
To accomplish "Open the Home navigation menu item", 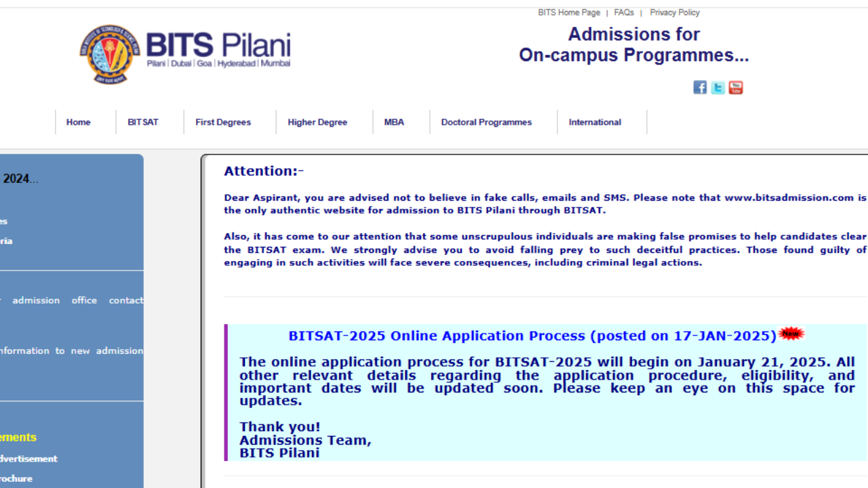I will 78,122.
